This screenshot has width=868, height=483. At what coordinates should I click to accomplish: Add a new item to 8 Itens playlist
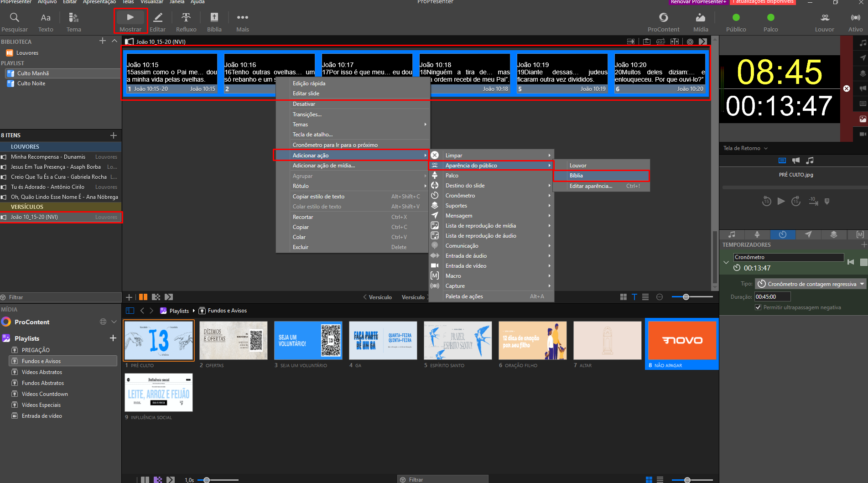tap(114, 135)
